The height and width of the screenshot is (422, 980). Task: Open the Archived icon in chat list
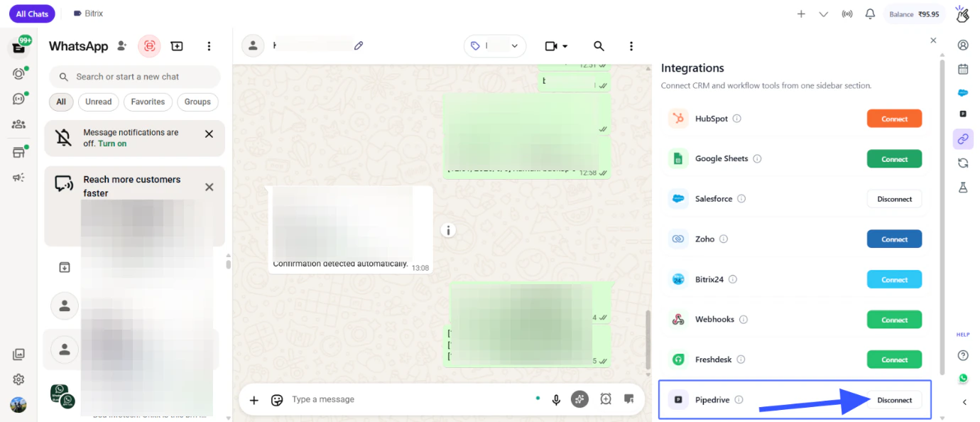coord(64,267)
